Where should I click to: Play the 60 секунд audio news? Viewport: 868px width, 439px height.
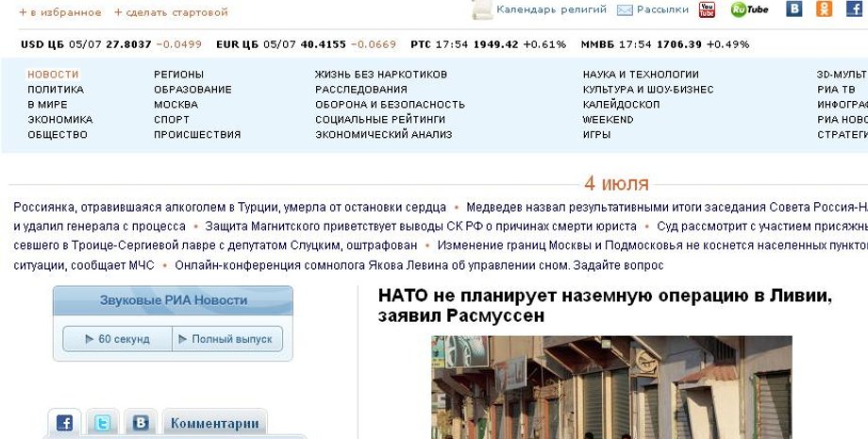pyautogui.click(x=118, y=339)
